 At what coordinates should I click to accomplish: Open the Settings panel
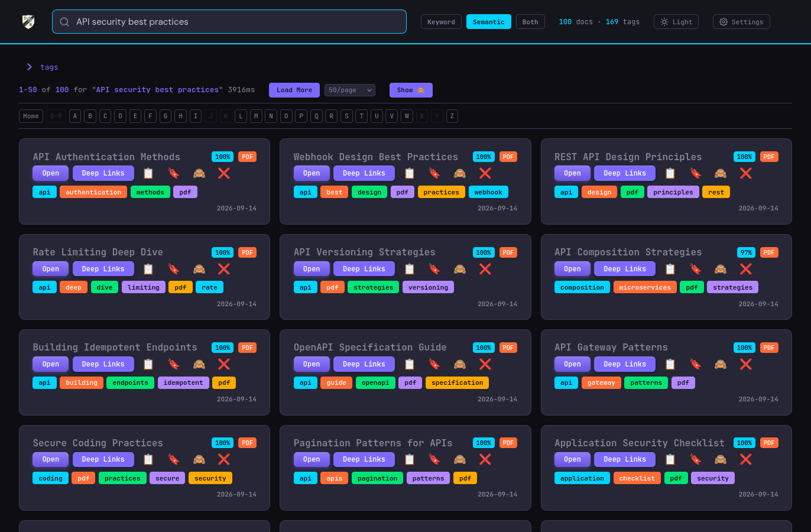[x=741, y=22]
